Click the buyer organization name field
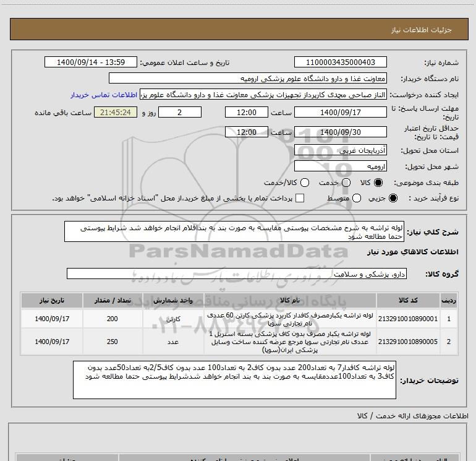The width and height of the screenshot is (476, 461). point(248,78)
